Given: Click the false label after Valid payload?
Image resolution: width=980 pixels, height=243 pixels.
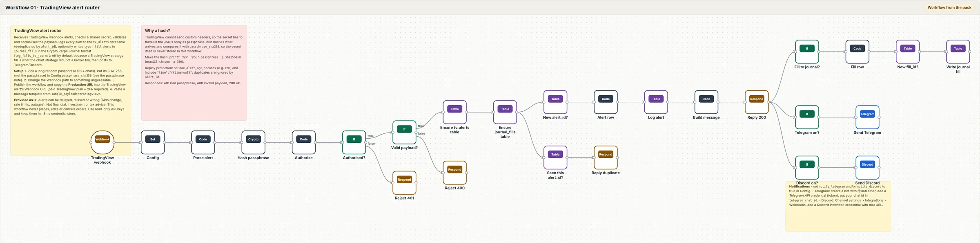Looking at the screenshot, I should (421, 133).
